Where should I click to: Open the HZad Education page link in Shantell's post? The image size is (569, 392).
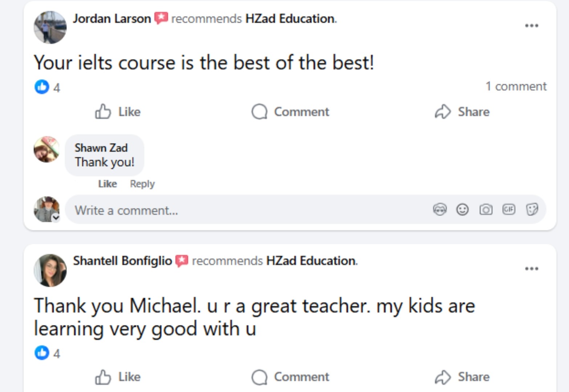coord(311,261)
